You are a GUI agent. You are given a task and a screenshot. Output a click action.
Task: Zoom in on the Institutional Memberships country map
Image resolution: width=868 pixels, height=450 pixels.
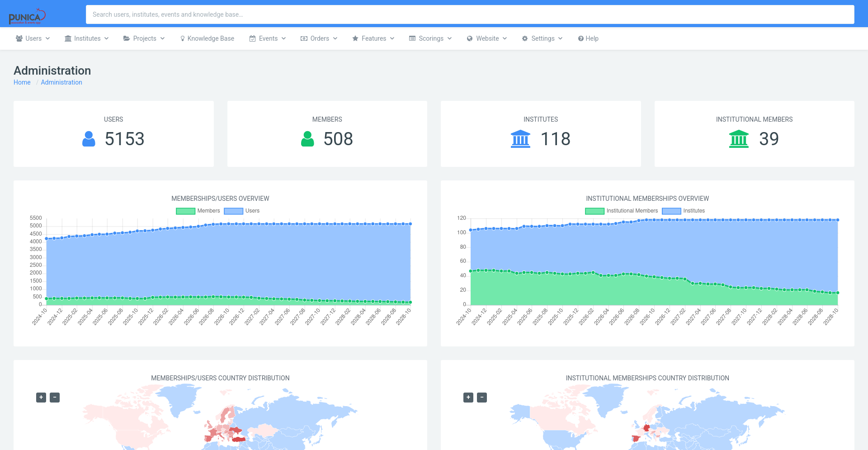point(468,398)
